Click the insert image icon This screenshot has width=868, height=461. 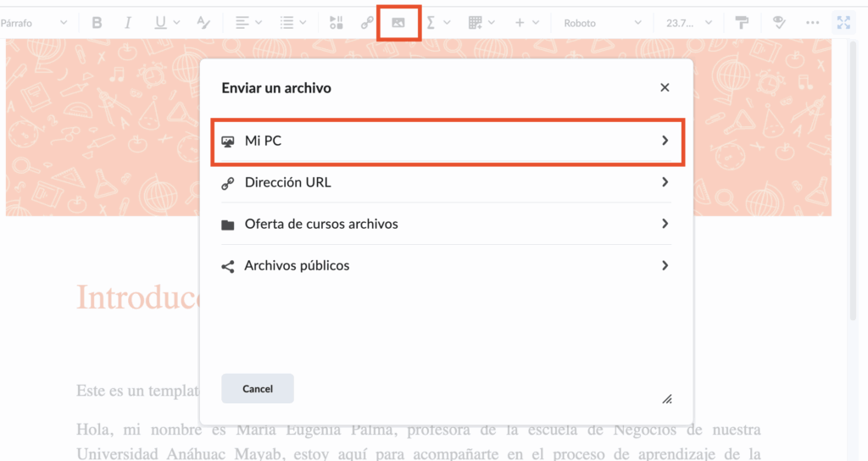click(x=398, y=23)
